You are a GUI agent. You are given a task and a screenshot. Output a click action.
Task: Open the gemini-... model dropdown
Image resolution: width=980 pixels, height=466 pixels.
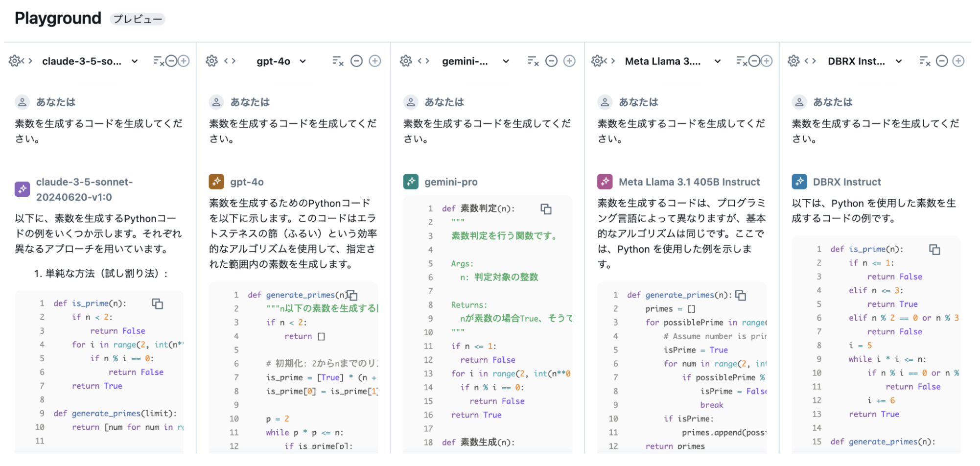coord(476,61)
